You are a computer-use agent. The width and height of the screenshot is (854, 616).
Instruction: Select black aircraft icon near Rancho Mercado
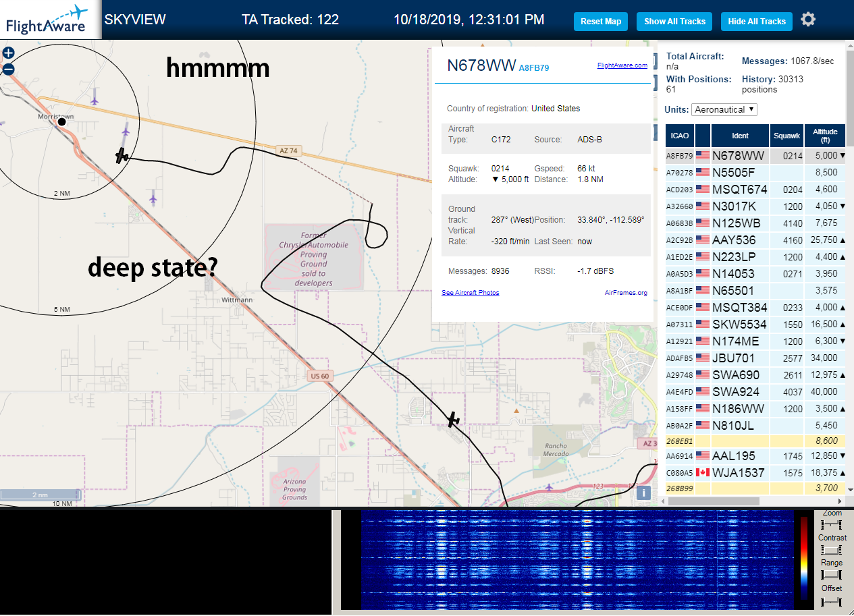(x=454, y=420)
